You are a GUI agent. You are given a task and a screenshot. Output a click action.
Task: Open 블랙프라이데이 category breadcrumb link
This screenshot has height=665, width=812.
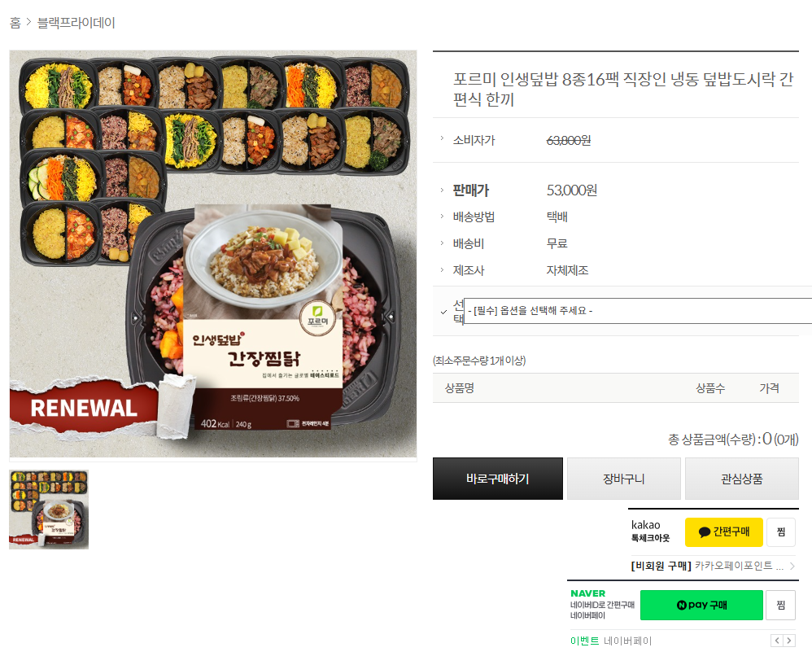click(76, 23)
